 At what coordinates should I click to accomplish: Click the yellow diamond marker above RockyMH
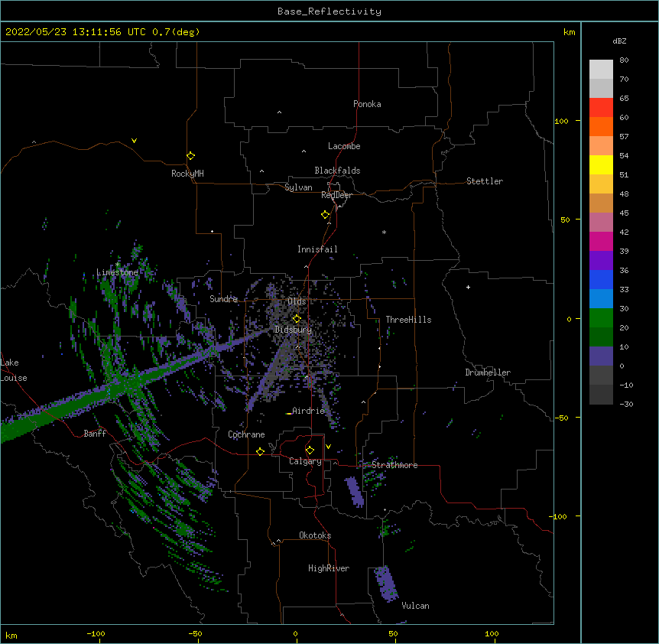point(191,156)
